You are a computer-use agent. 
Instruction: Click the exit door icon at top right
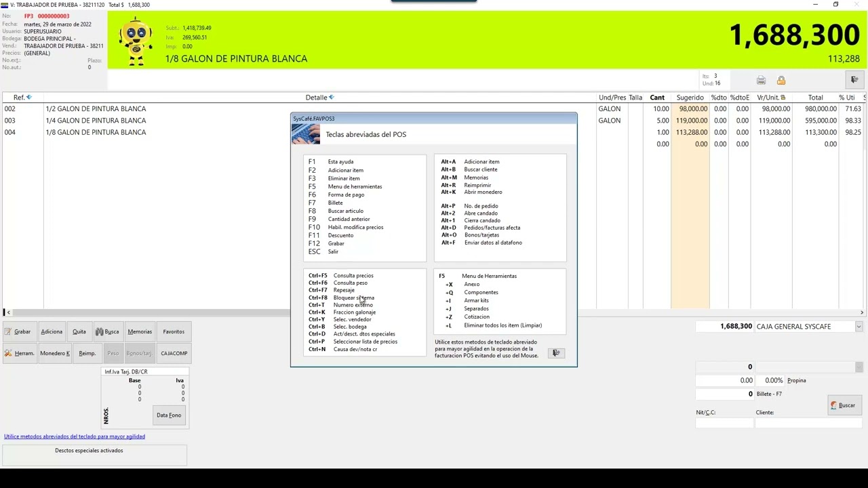(854, 80)
